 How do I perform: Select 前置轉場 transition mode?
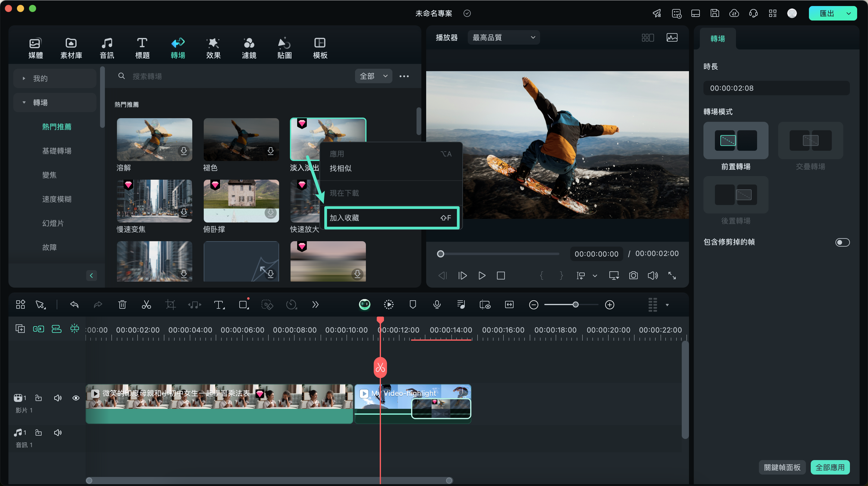coord(736,140)
